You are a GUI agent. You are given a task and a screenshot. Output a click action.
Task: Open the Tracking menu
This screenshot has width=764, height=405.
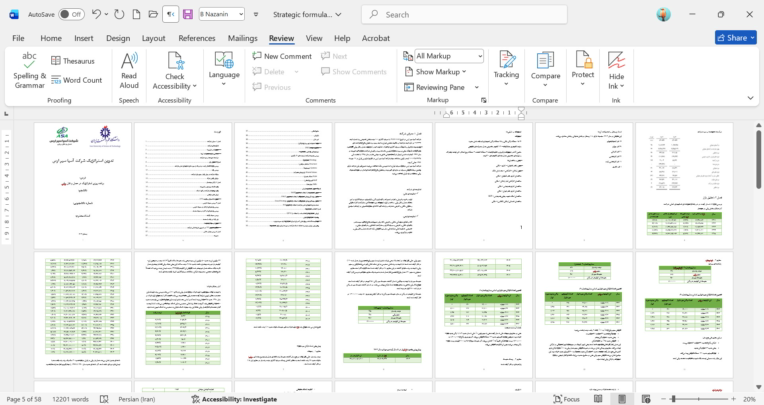pos(506,70)
